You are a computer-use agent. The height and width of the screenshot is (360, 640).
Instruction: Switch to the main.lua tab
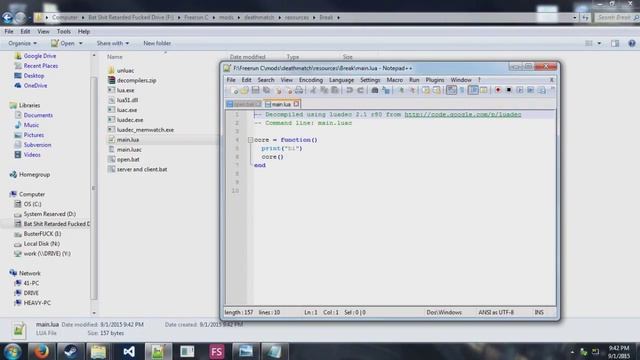tap(281, 104)
